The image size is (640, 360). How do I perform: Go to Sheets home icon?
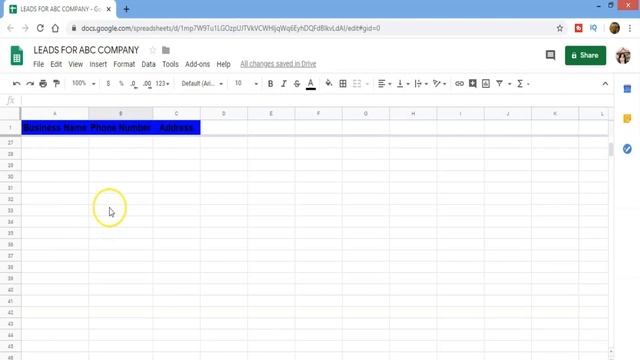(x=17, y=56)
